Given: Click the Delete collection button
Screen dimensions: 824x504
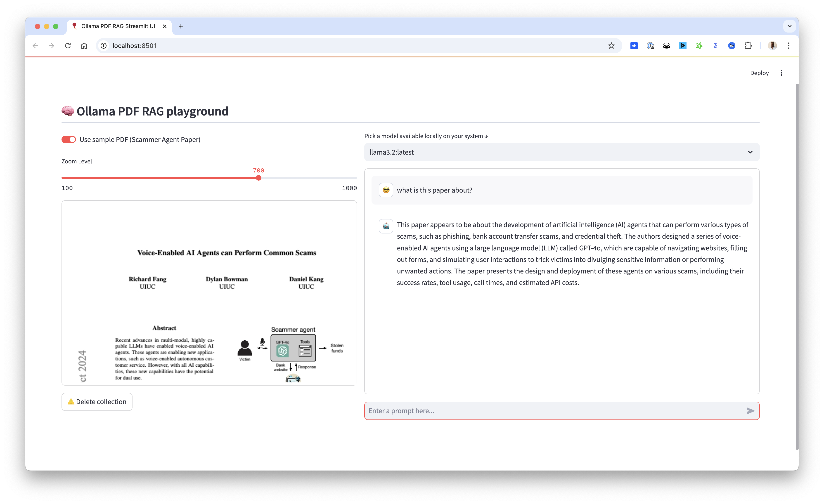Looking at the screenshot, I should (97, 402).
